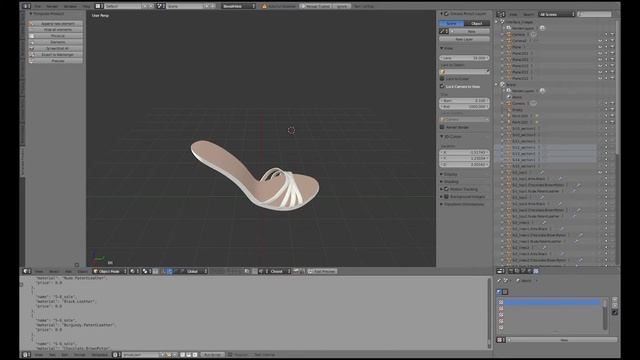This screenshot has width=640, height=360.
Task: Click the clip Start value field
Action: tap(464, 100)
